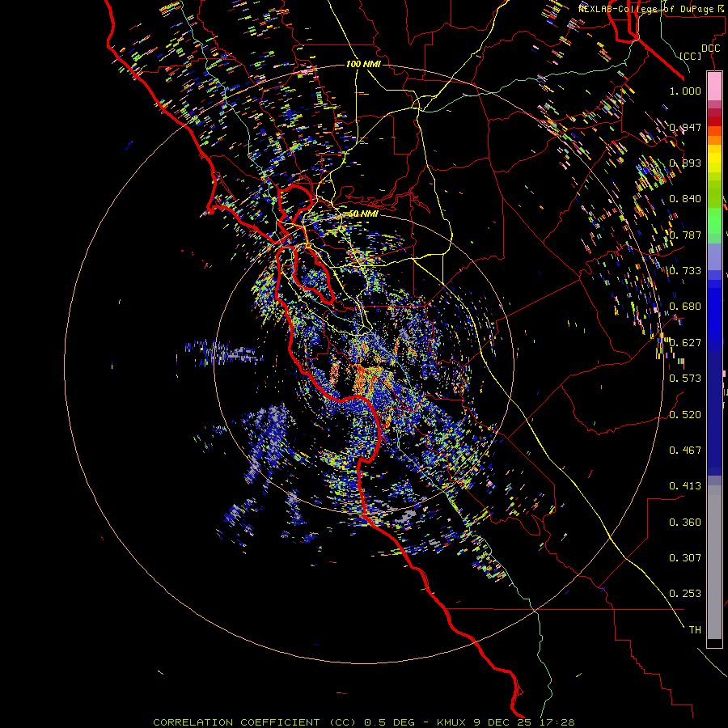This screenshot has height=728, width=728.
Task: Select the 0.840 legend value
Action: [x=685, y=199]
